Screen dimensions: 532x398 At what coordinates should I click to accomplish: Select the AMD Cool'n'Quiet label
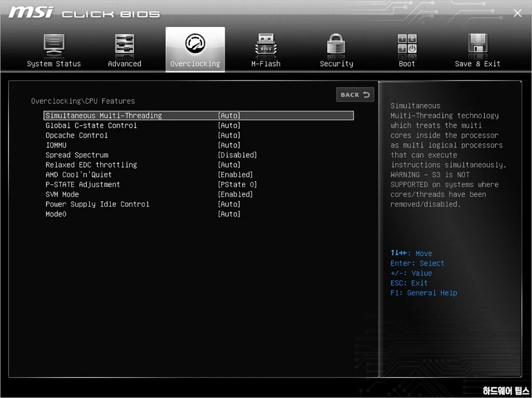(79, 174)
